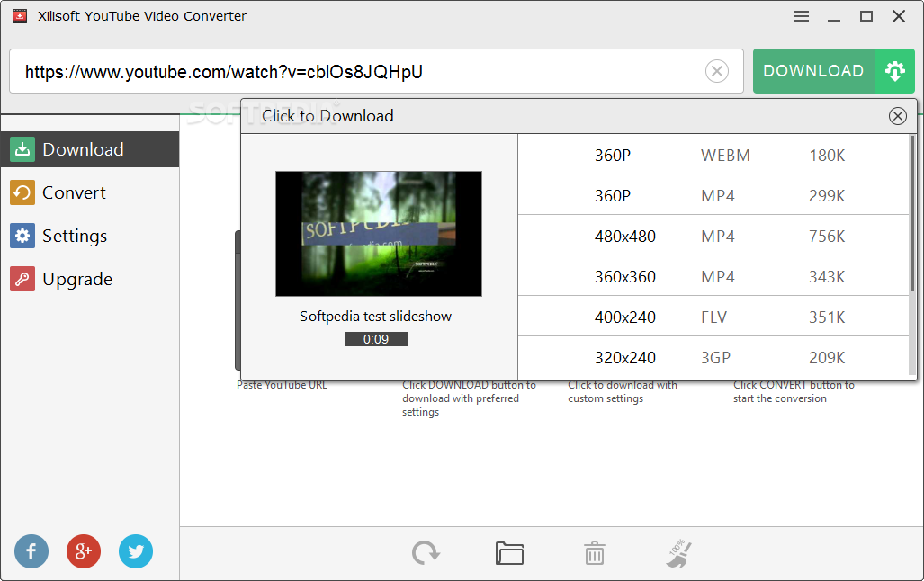The image size is (924, 581).
Task: Close the Click to Download popup
Action: [x=898, y=116]
